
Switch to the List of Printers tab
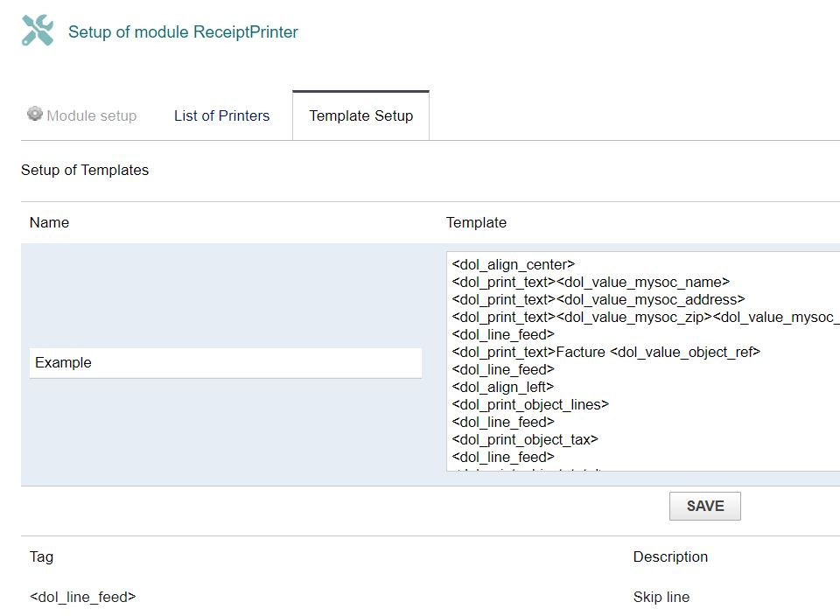pyautogui.click(x=221, y=115)
